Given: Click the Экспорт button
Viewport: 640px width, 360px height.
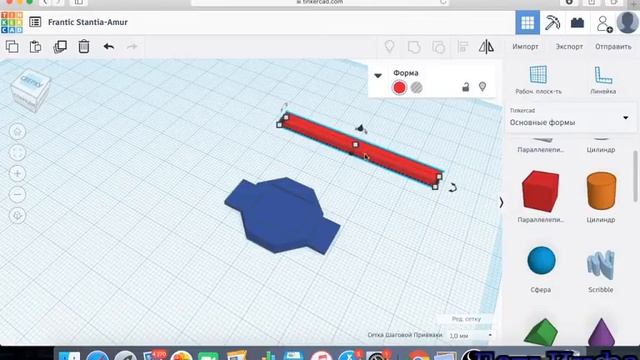Looking at the screenshot, I should click(569, 47).
